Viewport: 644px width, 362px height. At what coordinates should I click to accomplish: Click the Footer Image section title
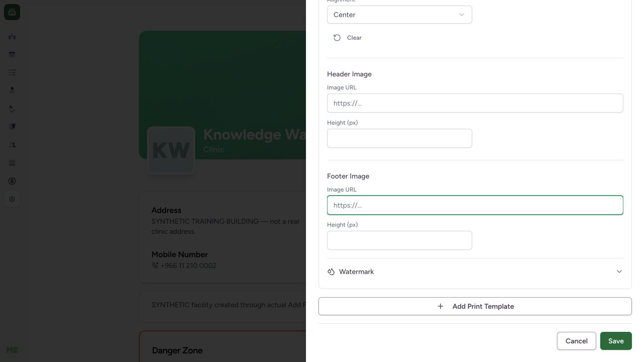pos(348,176)
